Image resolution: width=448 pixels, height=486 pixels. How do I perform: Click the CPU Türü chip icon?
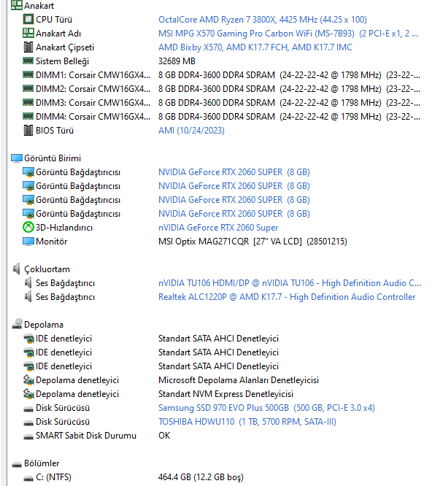click(28, 19)
